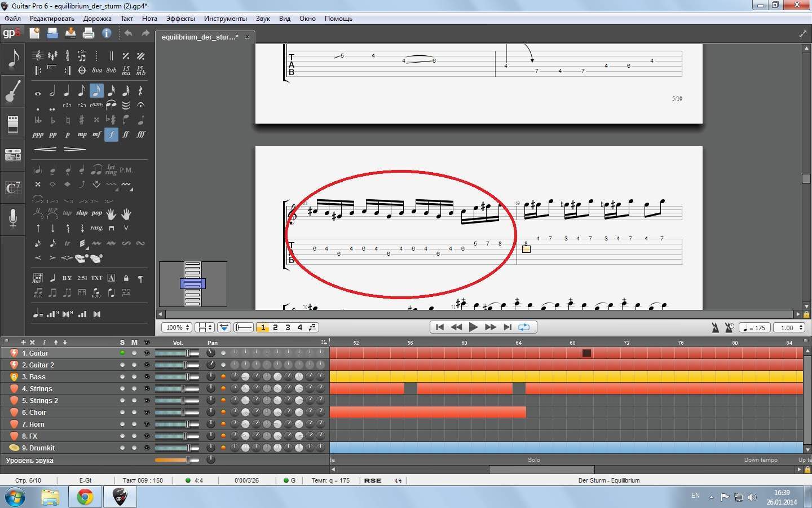Open the Дорожка menu
Image resolution: width=812 pixels, height=508 pixels.
(97, 19)
